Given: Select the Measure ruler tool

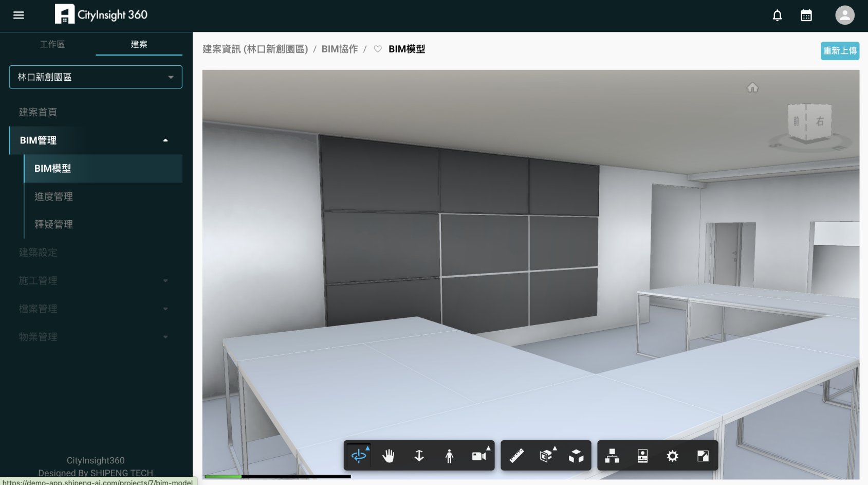Looking at the screenshot, I should 516,456.
